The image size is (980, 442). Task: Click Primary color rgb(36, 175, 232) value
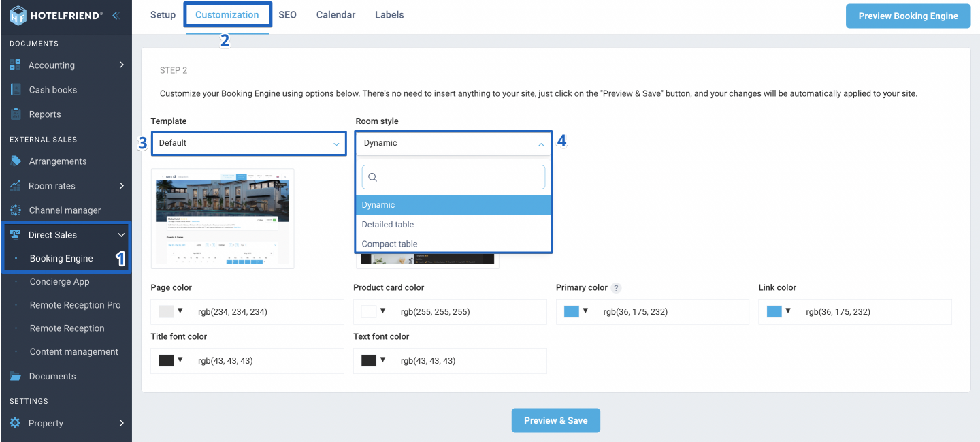[x=635, y=312]
